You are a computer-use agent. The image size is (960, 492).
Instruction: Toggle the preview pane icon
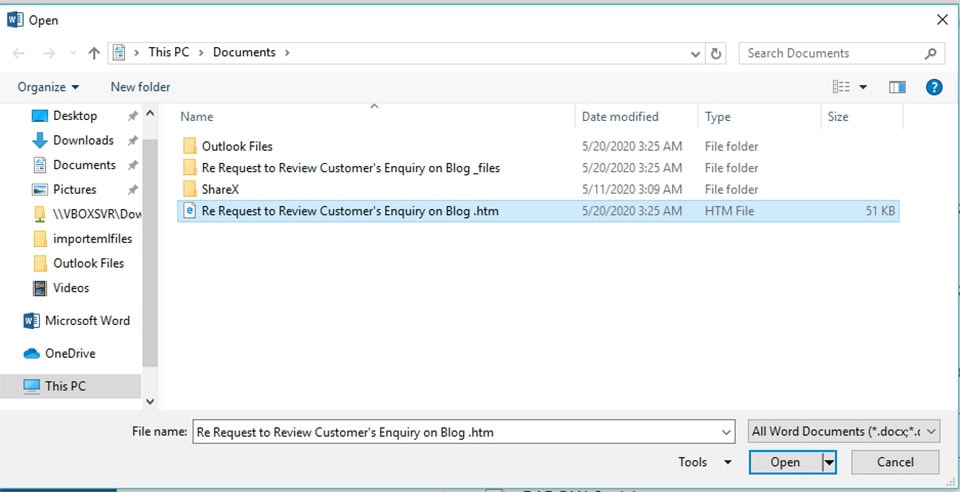click(x=898, y=87)
